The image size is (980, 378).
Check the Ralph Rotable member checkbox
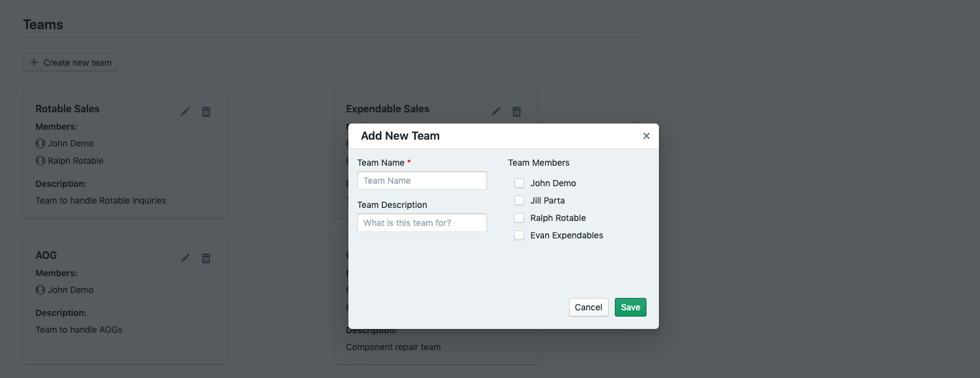click(519, 218)
